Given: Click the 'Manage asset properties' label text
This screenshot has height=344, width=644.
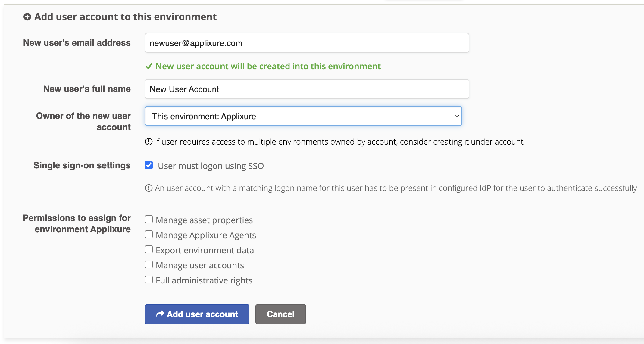Looking at the screenshot, I should pos(204,220).
